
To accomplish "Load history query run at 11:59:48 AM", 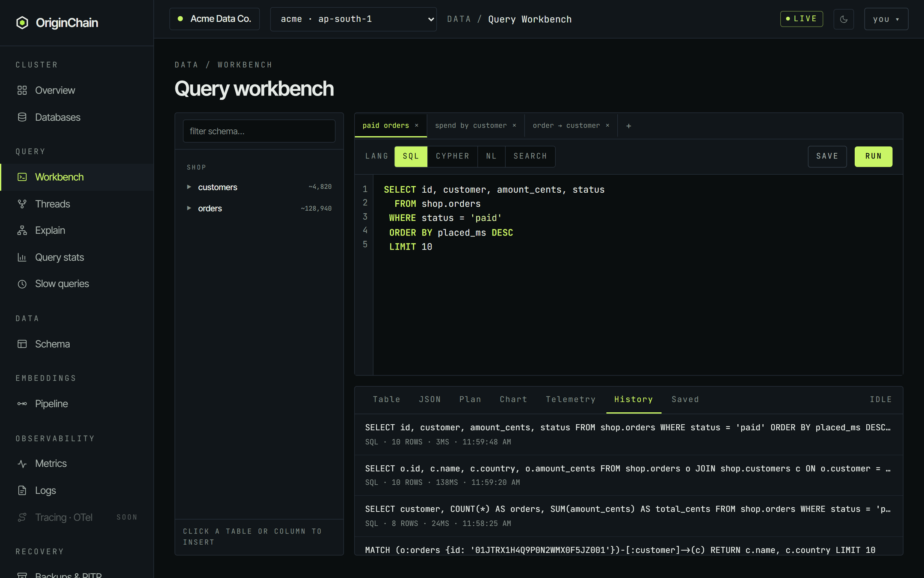I will pyautogui.click(x=628, y=434).
